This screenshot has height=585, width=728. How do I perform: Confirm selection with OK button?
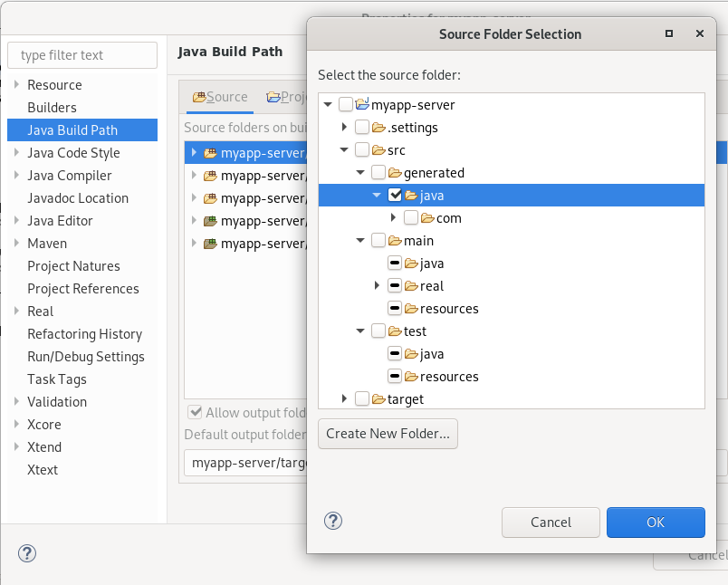click(x=656, y=523)
